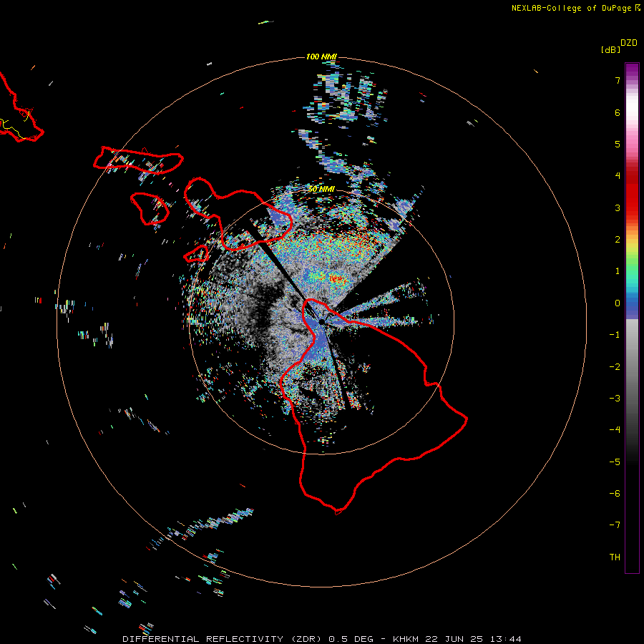Viewport: 644px width, 644px height.
Task: Click the 0 dB tick label on the color scale
Action: point(618,303)
